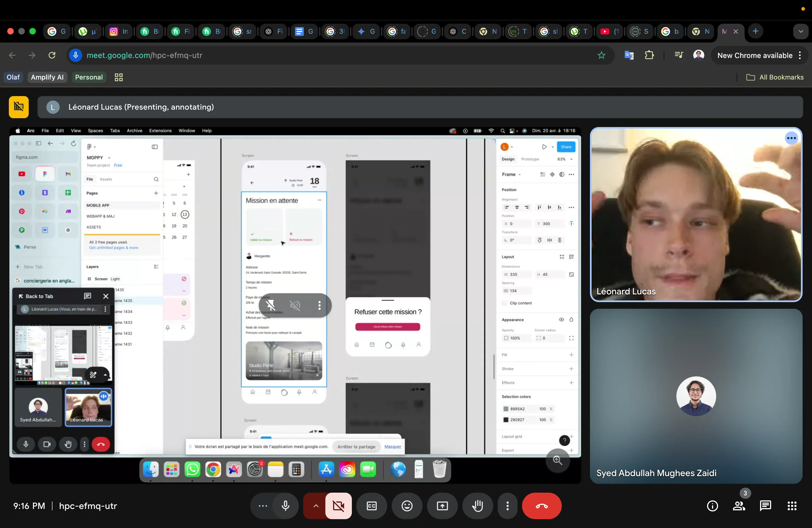Toggle Appearance visibility eye in Figma
Viewport: 812px width, 528px height.
[x=561, y=320]
